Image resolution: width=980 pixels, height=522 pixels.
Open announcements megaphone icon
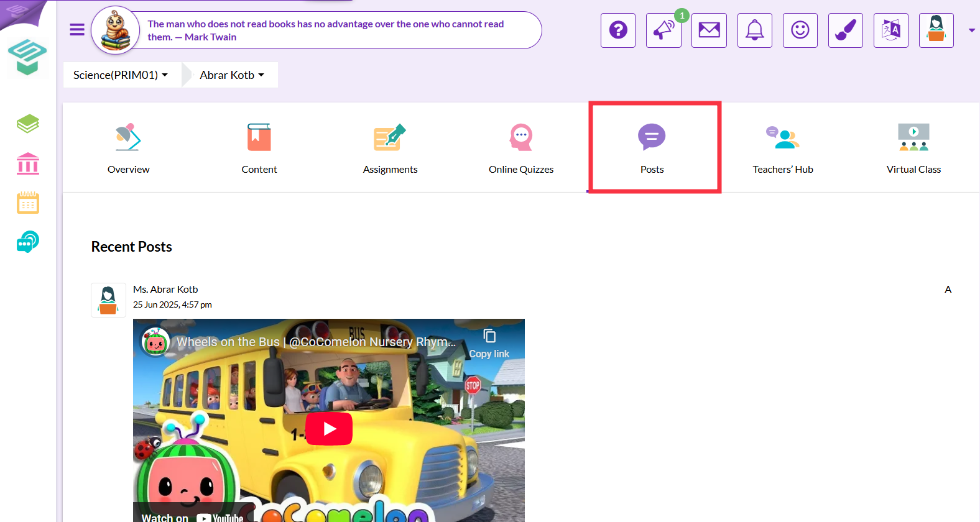pyautogui.click(x=663, y=30)
